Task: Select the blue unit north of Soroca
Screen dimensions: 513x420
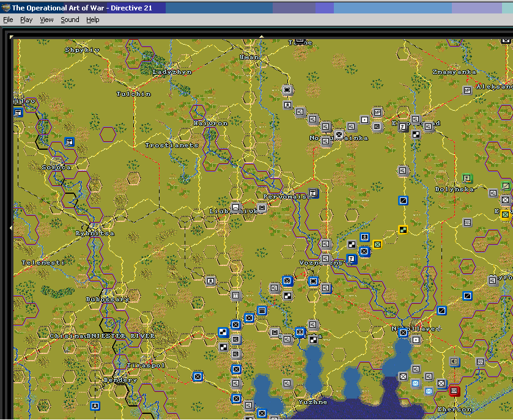Action: [x=69, y=142]
